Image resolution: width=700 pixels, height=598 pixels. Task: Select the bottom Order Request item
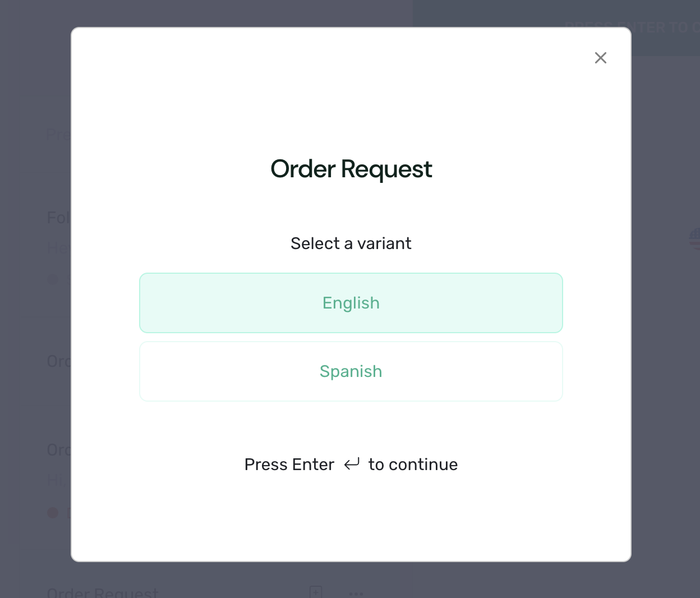103,593
